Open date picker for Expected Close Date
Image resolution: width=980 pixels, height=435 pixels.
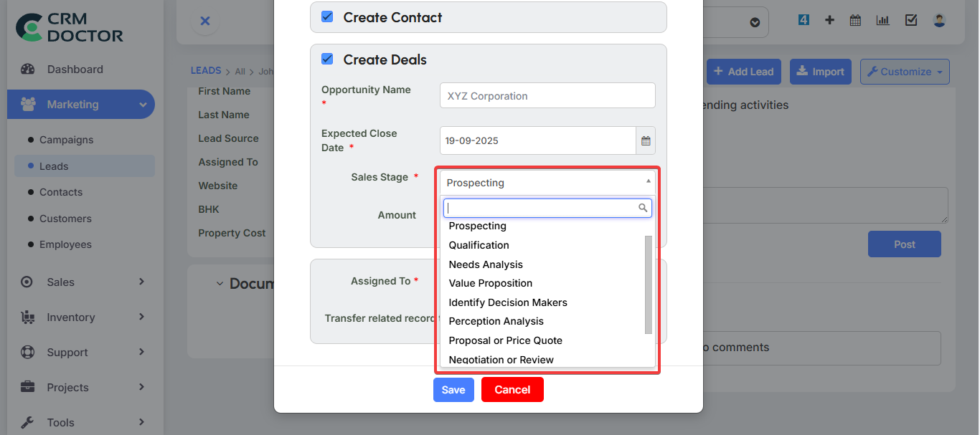[644, 140]
